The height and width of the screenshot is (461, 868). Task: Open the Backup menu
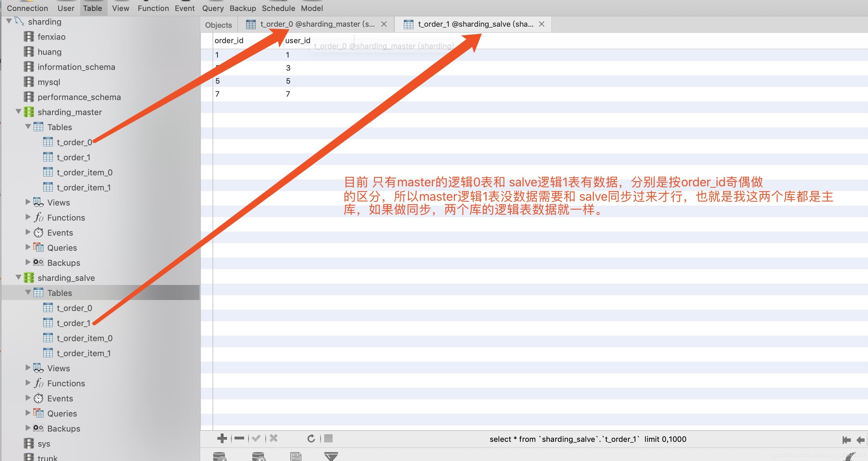(x=243, y=8)
